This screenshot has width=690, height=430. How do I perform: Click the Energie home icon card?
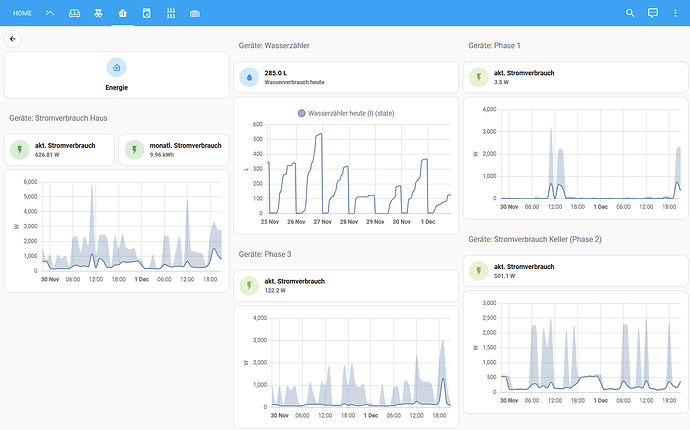[117, 75]
